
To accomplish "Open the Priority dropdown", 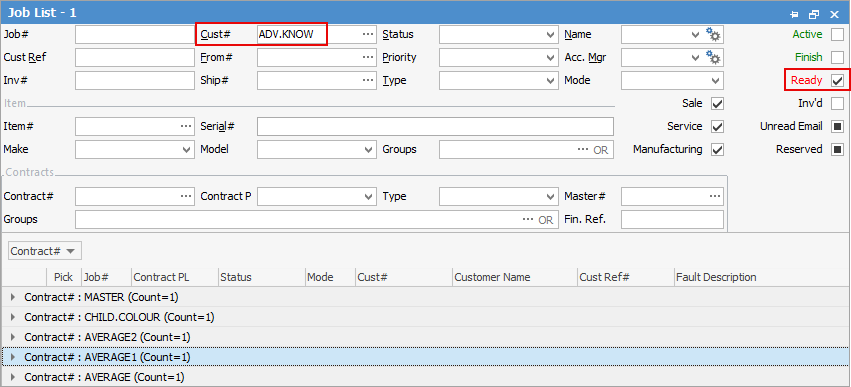I will (550, 58).
